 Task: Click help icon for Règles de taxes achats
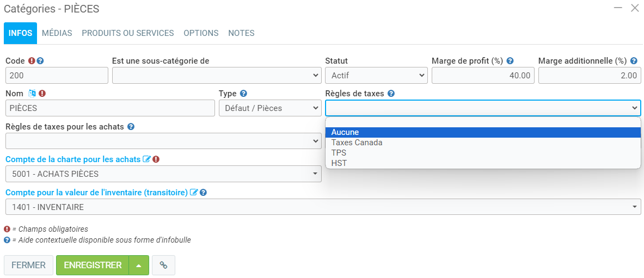tap(131, 127)
